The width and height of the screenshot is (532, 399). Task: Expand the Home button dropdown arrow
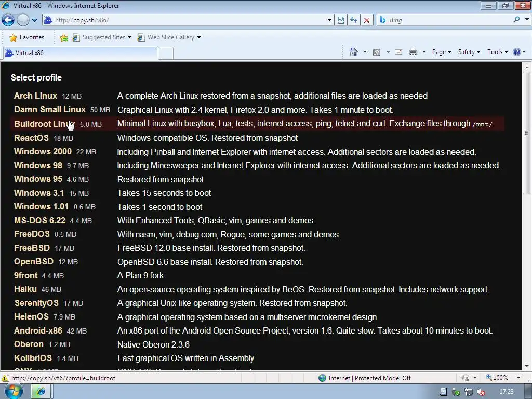click(365, 52)
